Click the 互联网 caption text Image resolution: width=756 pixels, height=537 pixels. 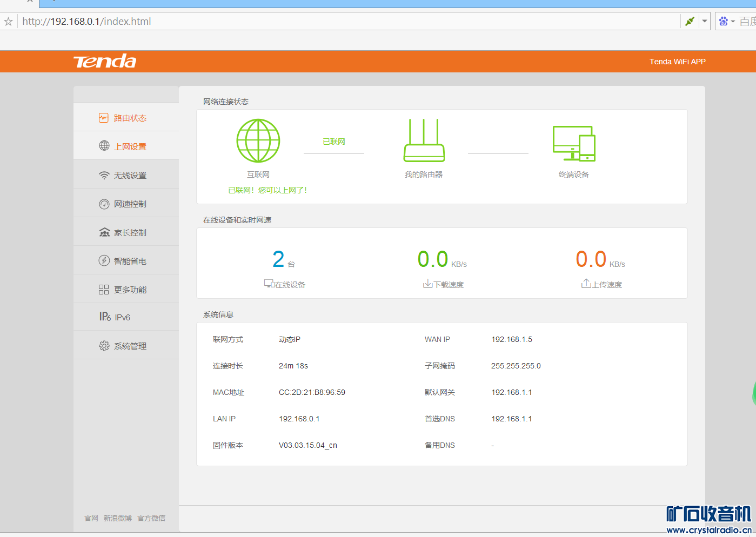[x=258, y=174]
